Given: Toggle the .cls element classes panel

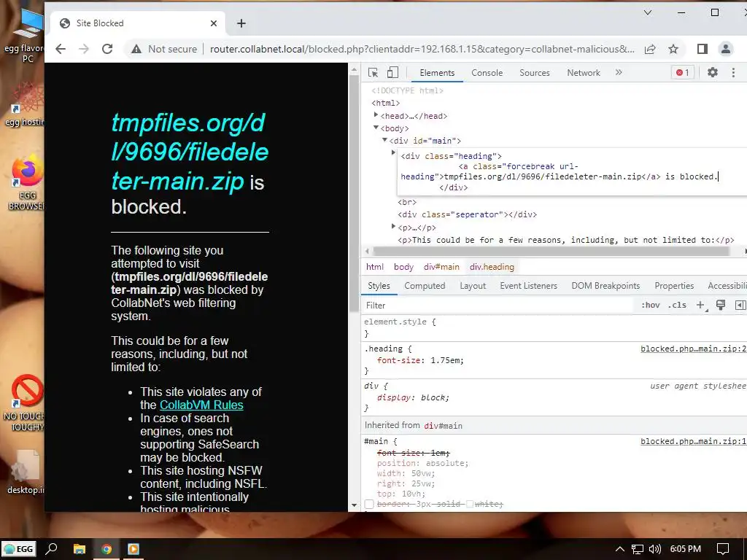Looking at the screenshot, I should coord(677,306).
